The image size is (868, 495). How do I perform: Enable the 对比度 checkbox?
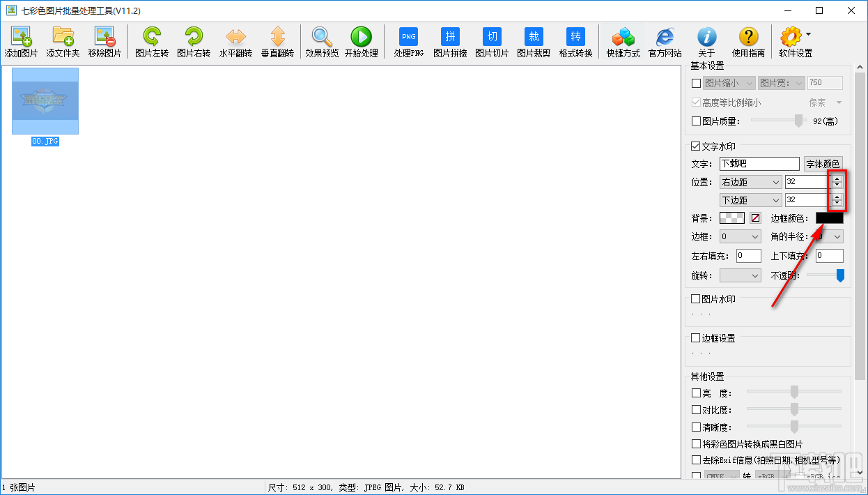coord(696,410)
